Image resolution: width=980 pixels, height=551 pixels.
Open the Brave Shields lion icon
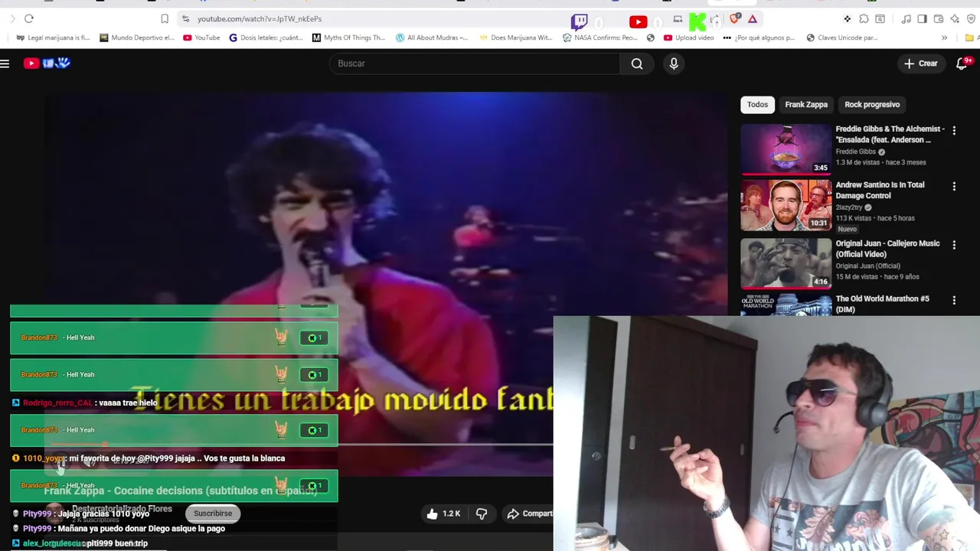click(x=737, y=18)
